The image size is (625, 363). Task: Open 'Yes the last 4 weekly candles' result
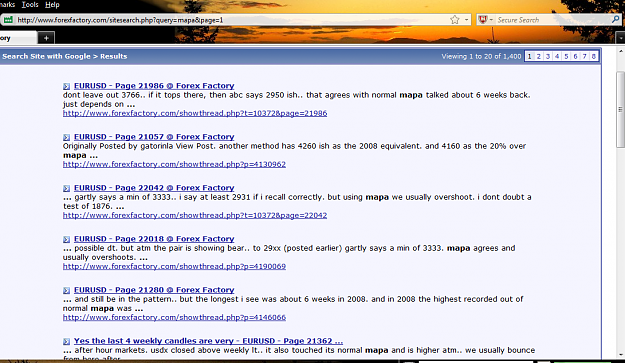pos(208,341)
